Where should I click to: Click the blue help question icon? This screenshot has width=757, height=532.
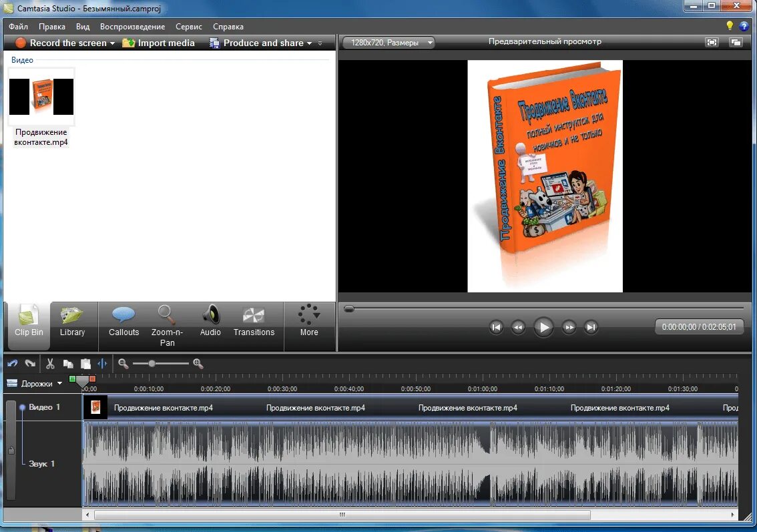coord(744,26)
